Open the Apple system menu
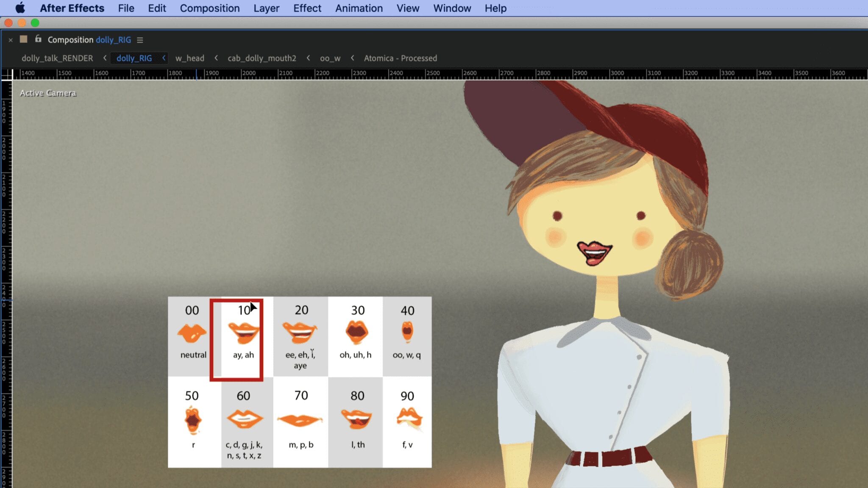The width and height of the screenshot is (868, 488). point(20,8)
